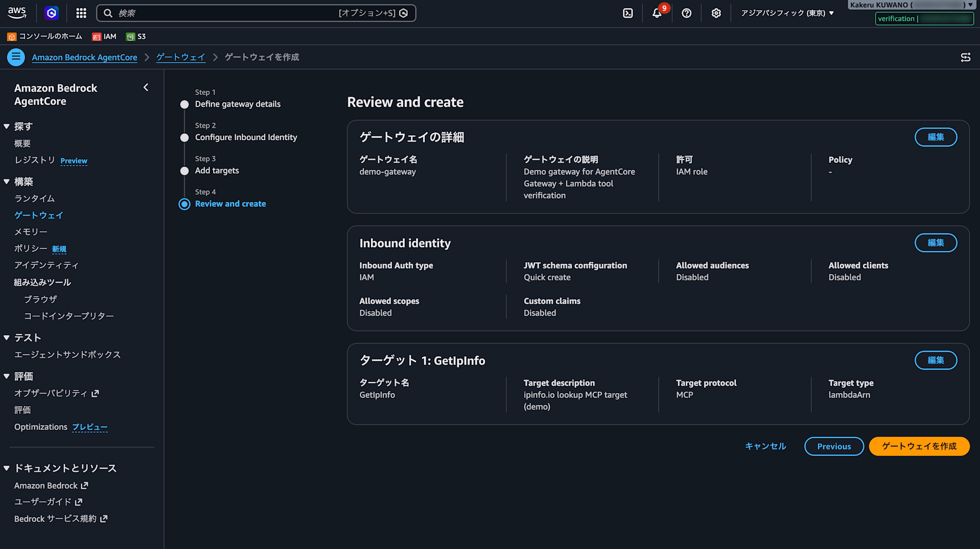The height and width of the screenshot is (549, 980).
Task: Open コードインタープリター built-in tool
Action: pos(69,316)
